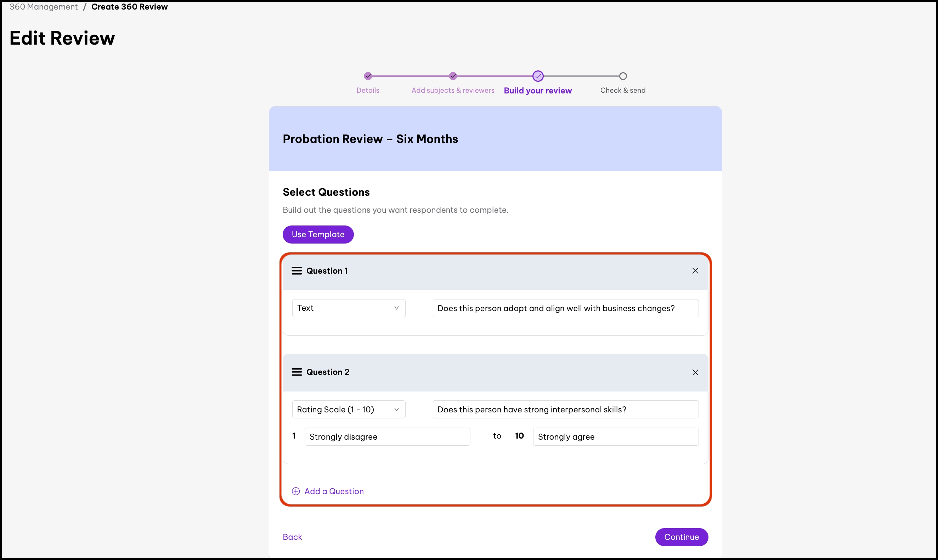938x560 pixels.
Task: Click the Details step checkmark circle
Action: click(x=368, y=76)
